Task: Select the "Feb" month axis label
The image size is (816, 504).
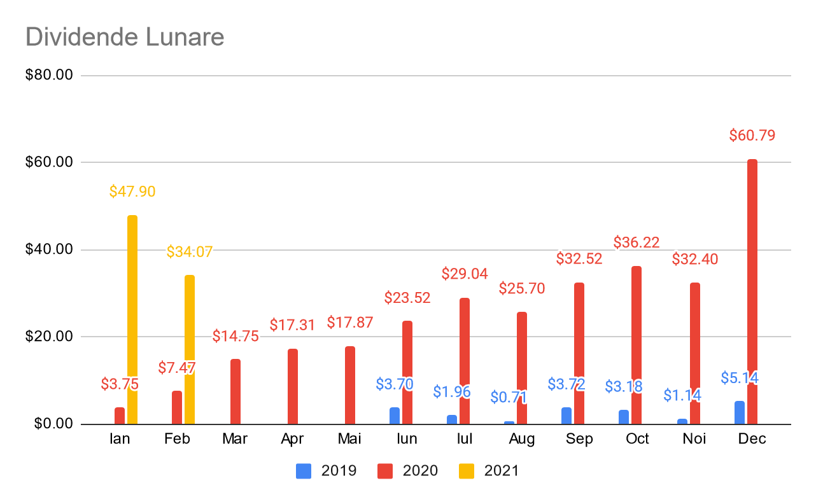Action: pyautogui.click(x=177, y=439)
